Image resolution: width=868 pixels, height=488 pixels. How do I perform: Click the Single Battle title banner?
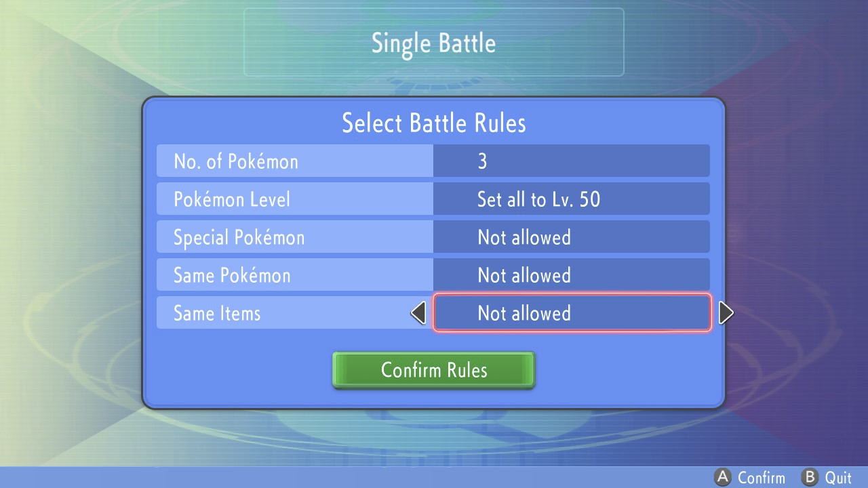click(434, 42)
